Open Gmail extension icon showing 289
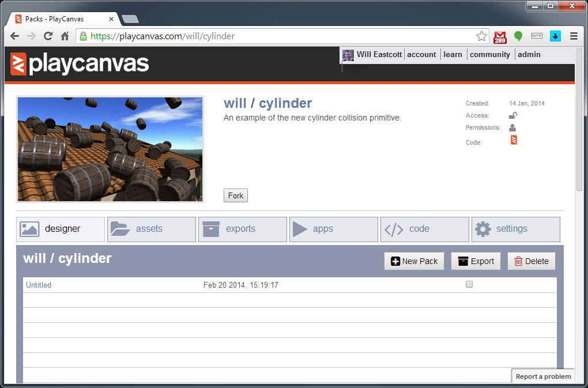The height and width of the screenshot is (388, 588). [500, 37]
